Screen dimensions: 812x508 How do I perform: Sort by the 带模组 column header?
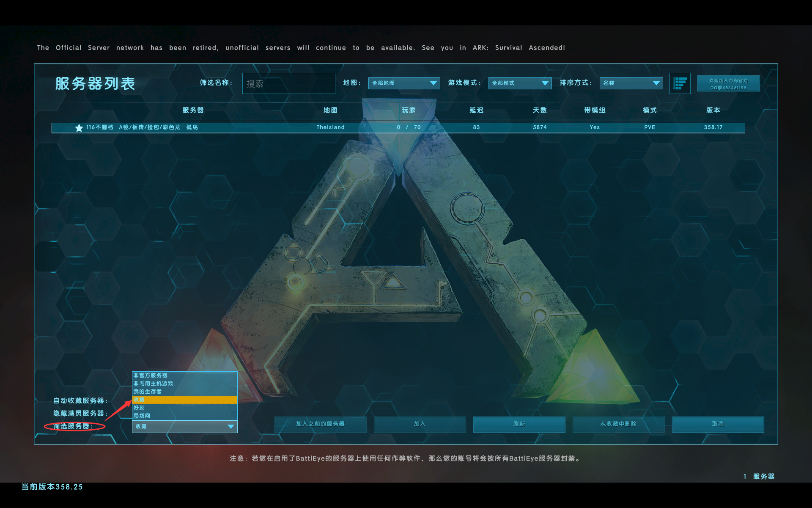[x=595, y=110]
